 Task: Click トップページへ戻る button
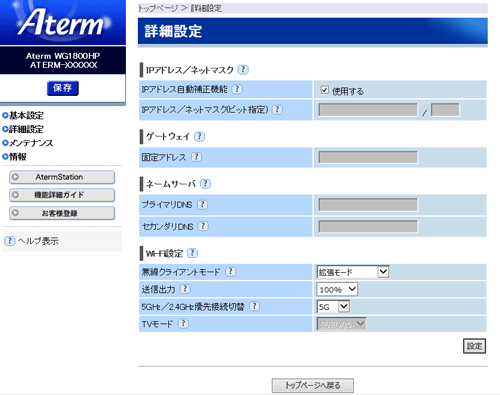313,385
